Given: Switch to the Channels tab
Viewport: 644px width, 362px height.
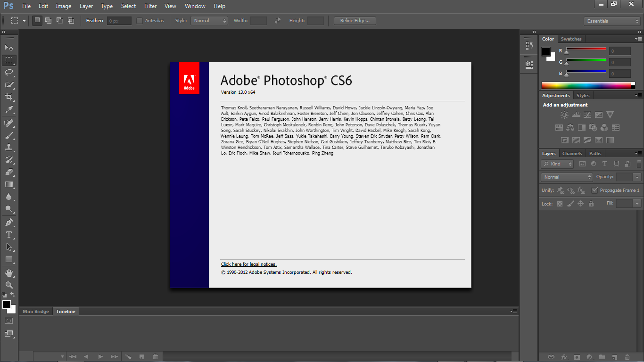Looking at the screenshot, I should (572, 154).
